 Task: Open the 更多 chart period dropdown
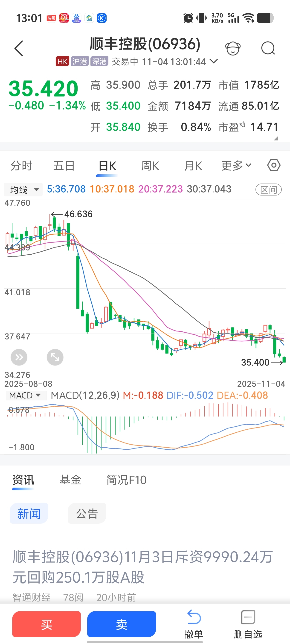point(236,166)
